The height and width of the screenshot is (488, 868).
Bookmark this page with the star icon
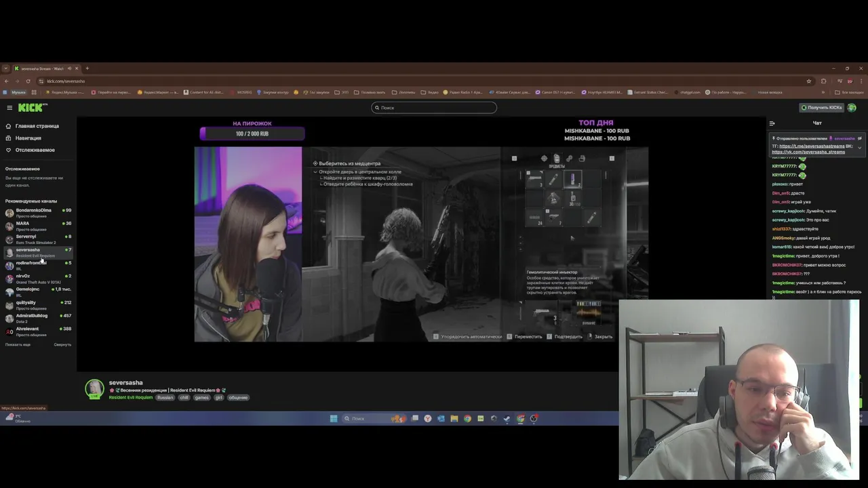tap(808, 81)
